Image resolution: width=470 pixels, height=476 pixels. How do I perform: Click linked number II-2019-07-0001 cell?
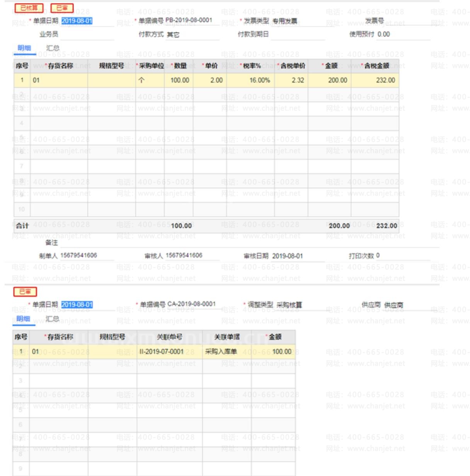tap(169, 351)
